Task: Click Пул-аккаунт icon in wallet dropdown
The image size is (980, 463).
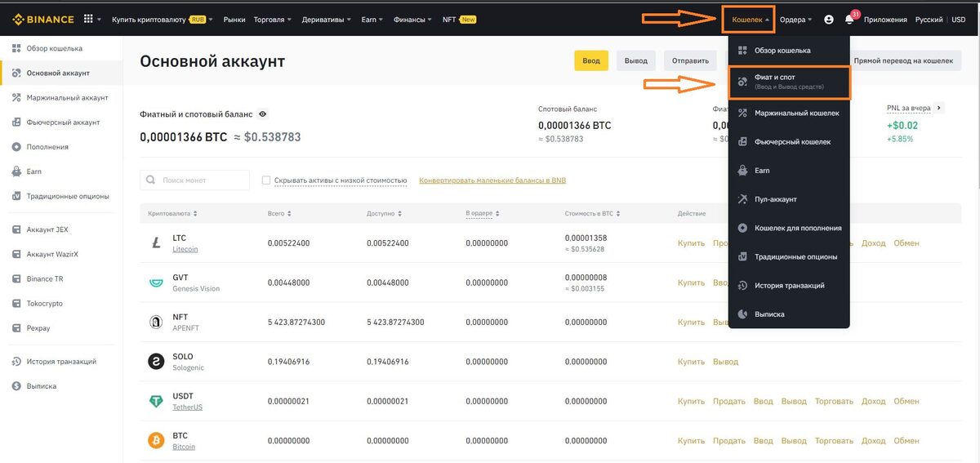Action: point(742,199)
